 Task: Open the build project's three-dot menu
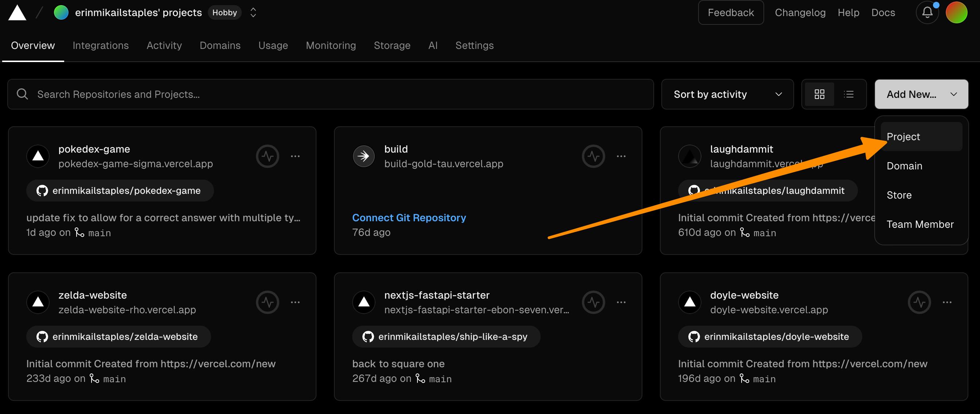[x=621, y=156]
